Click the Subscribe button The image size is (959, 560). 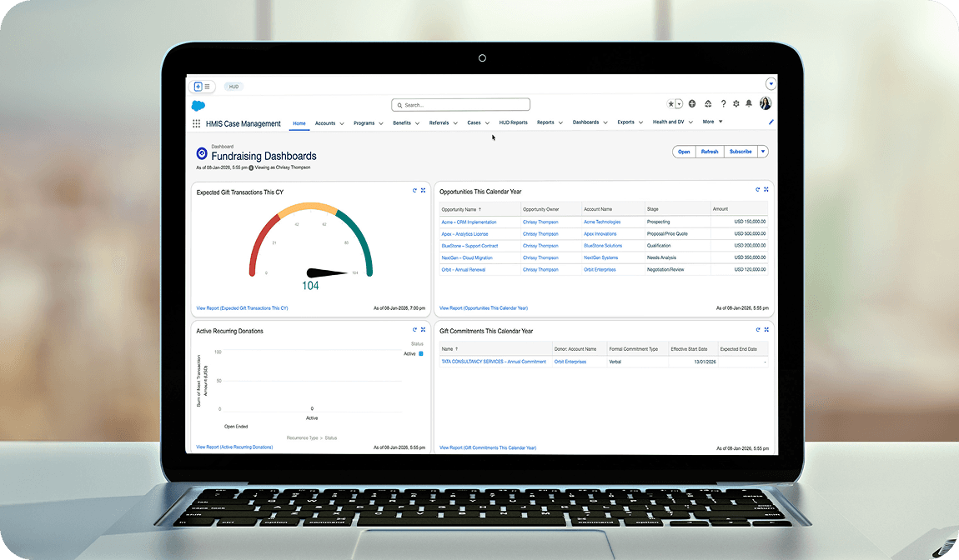pyautogui.click(x=741, y=152)
